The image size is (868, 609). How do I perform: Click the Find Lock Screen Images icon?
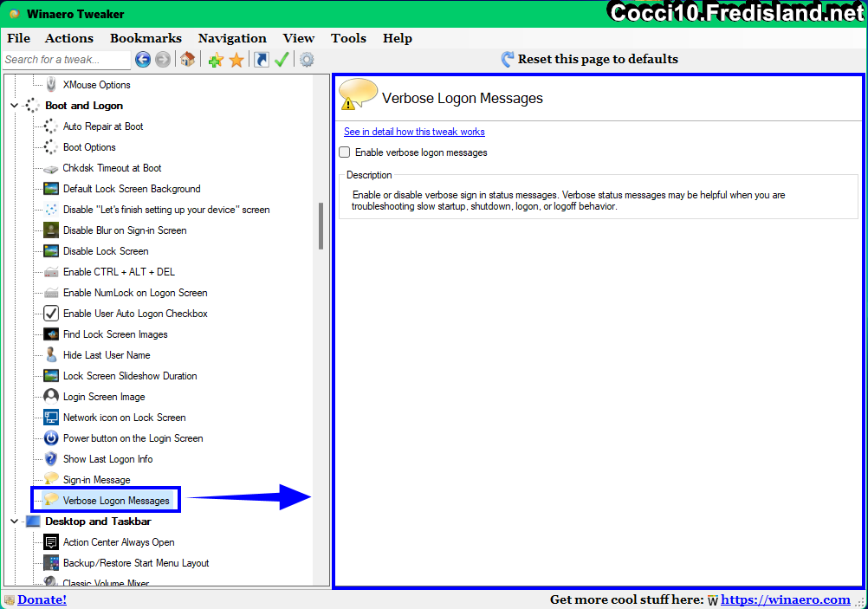[51, 334]
